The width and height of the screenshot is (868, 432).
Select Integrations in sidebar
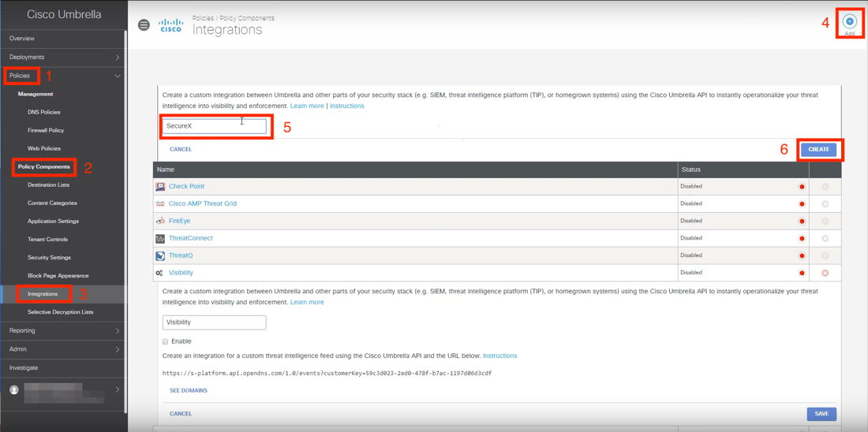42,294
